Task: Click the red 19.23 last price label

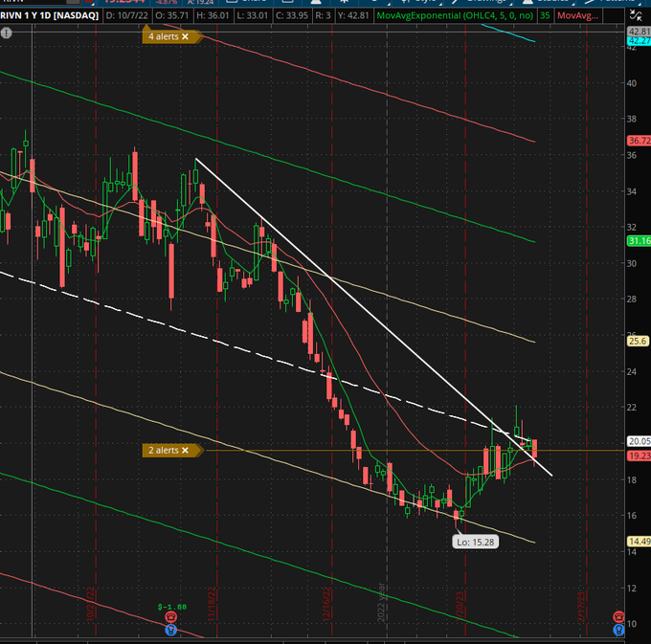Action: click(x=639, y=455)
